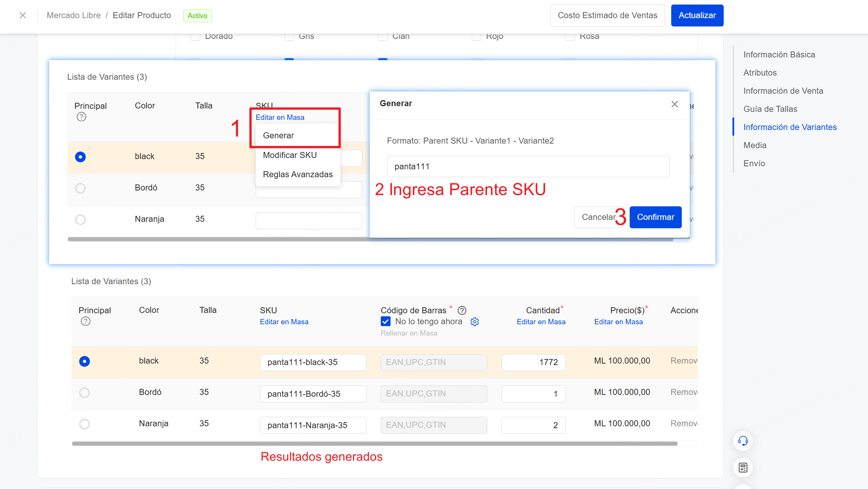This screenshot has width=868, height=489.
Task: Jump to Información de Variantes section
Action: [x=790, y=127]
